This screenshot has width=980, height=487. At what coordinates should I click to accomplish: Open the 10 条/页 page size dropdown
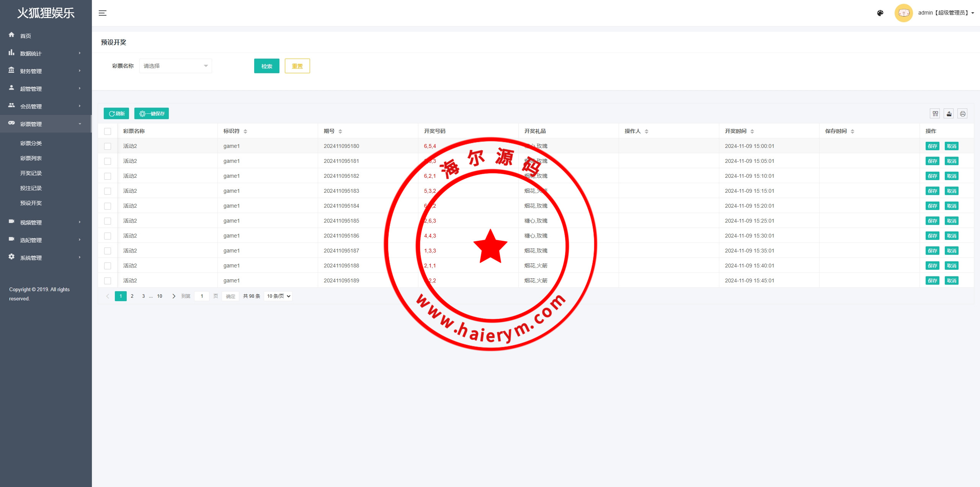(x=278, y=296)
